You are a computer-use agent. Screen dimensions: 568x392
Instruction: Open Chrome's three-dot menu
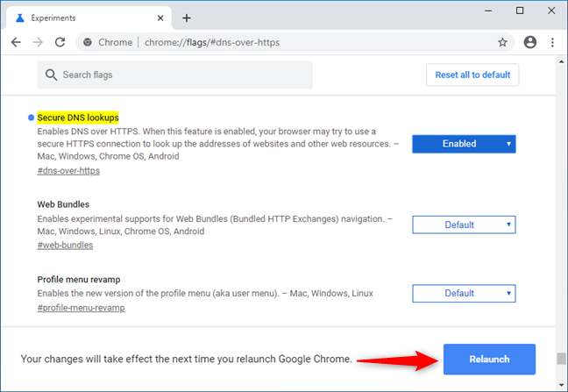tap(552, 42)
